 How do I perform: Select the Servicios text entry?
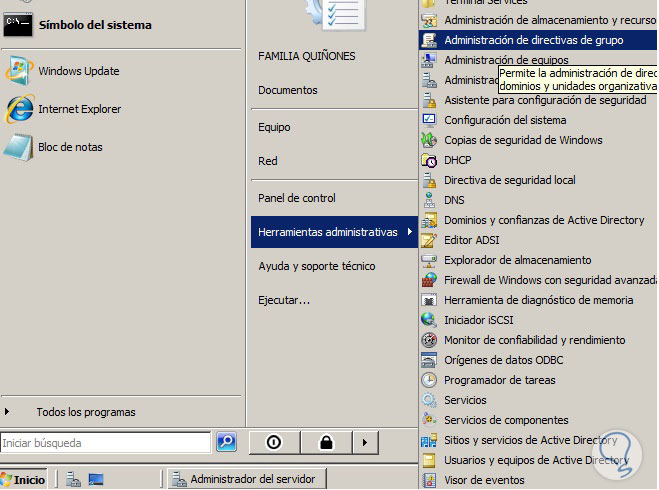pyautogui.click(x=465, y=400)
